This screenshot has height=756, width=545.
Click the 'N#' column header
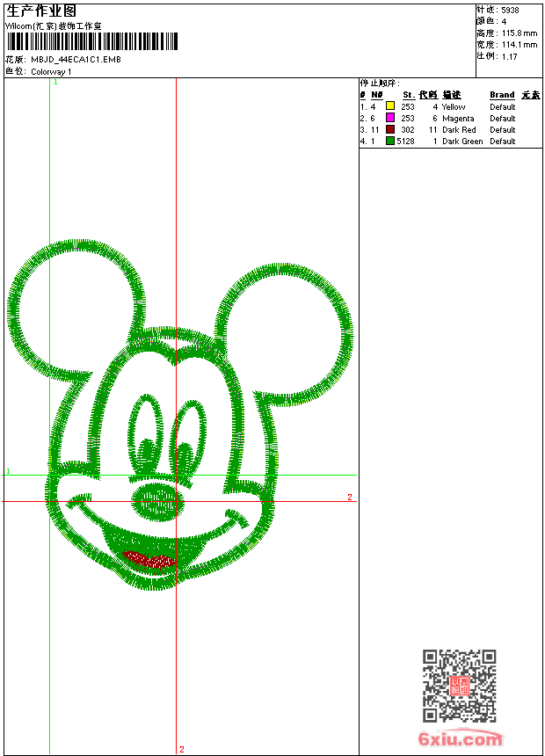(377, 95)
